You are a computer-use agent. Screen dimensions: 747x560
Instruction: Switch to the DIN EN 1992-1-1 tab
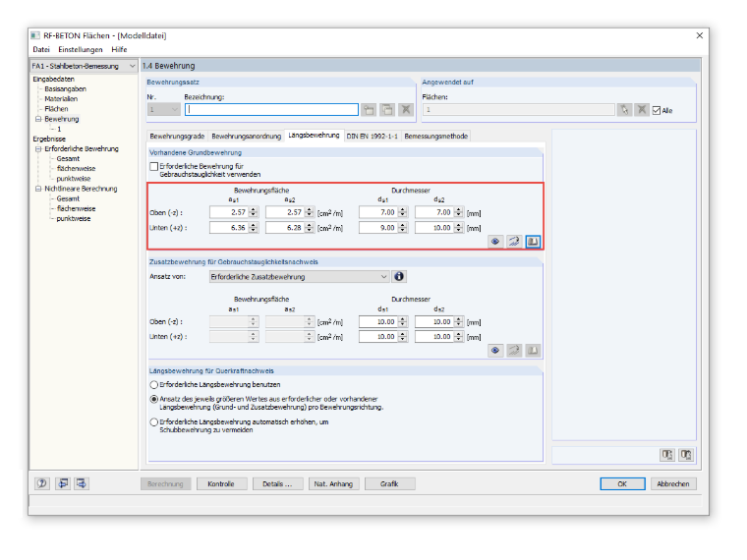[x=373, y=137]
